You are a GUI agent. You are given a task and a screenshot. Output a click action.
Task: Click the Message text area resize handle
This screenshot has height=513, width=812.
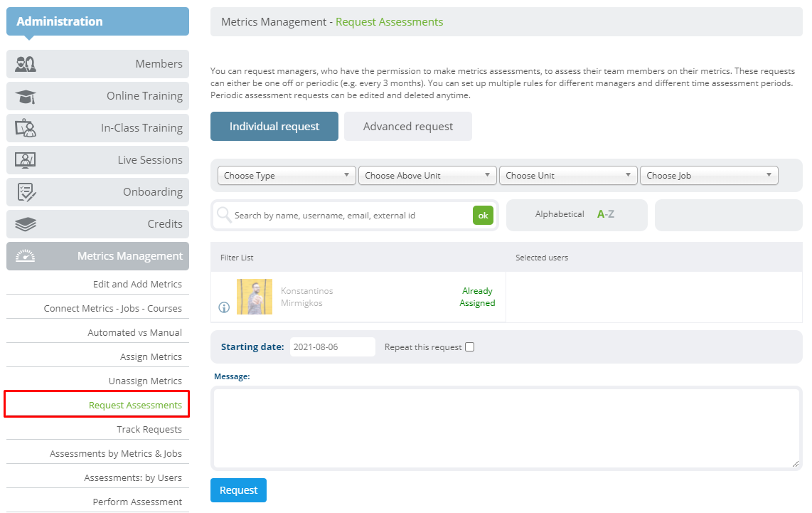(x=796, y=464)
